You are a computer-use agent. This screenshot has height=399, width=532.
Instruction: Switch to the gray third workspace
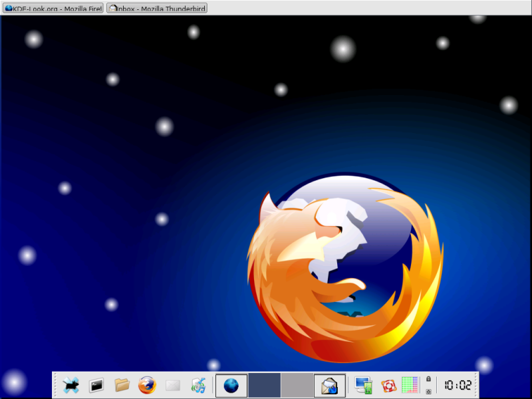point(297,386)
